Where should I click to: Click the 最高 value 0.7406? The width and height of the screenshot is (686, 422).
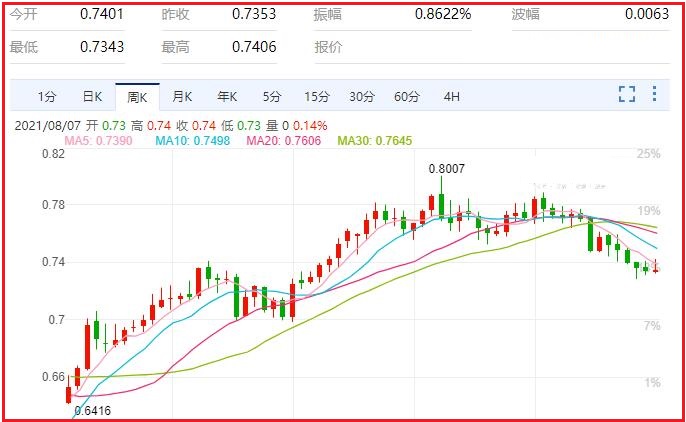254,46
